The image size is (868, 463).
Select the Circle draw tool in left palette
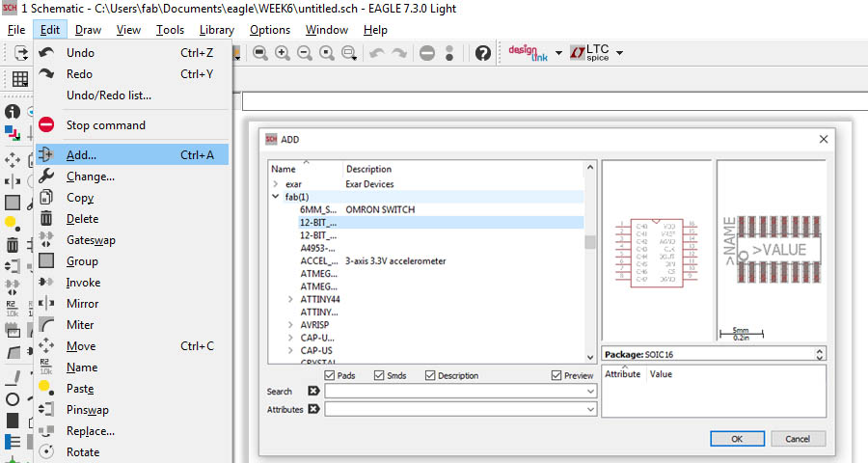[x=13, y=399]
